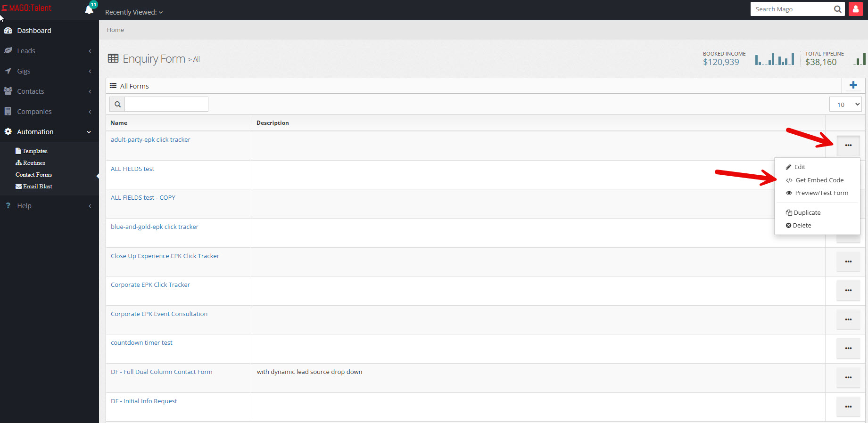The image size is (868, 423).
Task: Click the Companies building icon
Action: click(8, 111)
